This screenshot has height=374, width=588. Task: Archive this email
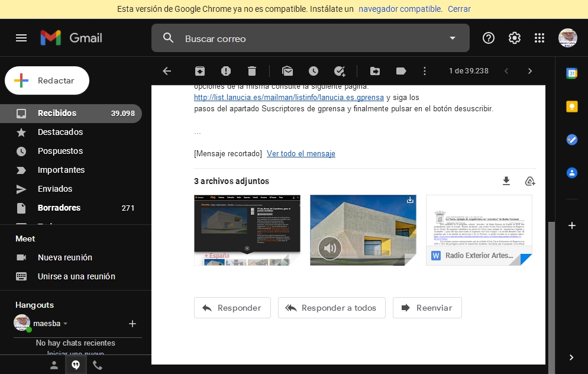[199, 70]
